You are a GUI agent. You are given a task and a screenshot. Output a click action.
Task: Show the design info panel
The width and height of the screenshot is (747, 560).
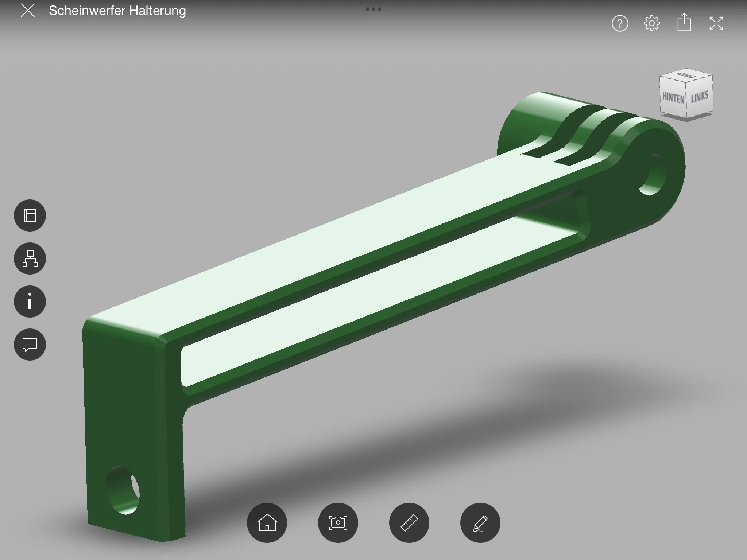(30, 302)
